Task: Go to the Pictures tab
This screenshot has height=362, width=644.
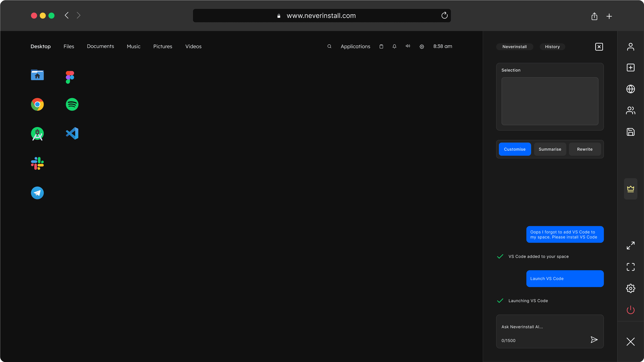Action: coord(163,47)
